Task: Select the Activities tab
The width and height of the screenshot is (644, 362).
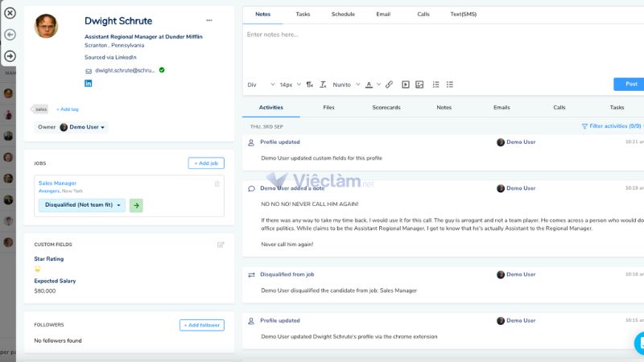Action: coord(271,108)
